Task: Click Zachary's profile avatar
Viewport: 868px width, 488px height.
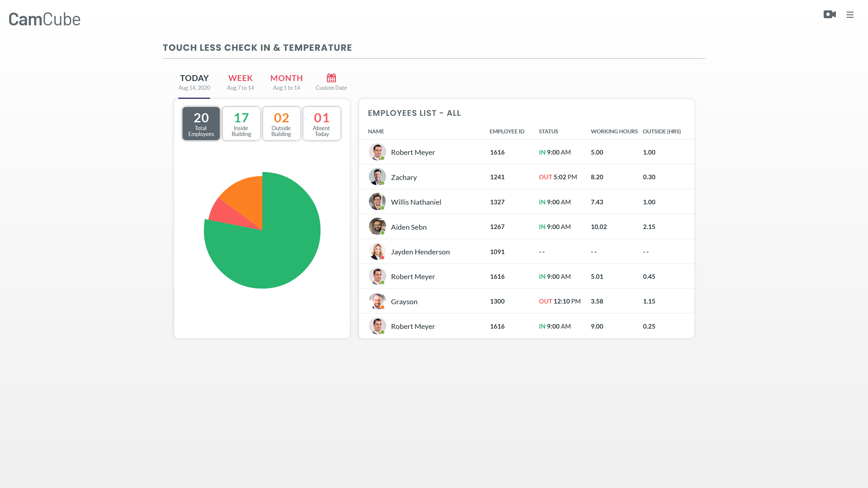Action: [377, 177]
